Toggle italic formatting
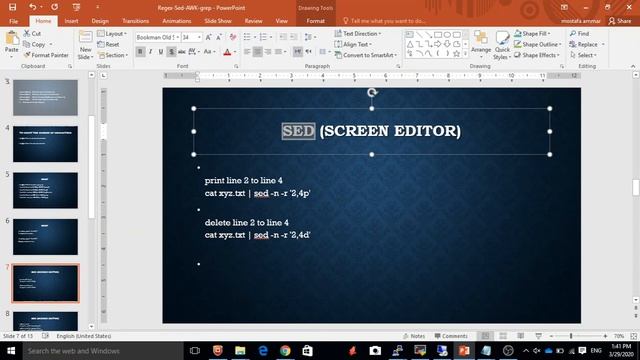 tap(151, 52)
